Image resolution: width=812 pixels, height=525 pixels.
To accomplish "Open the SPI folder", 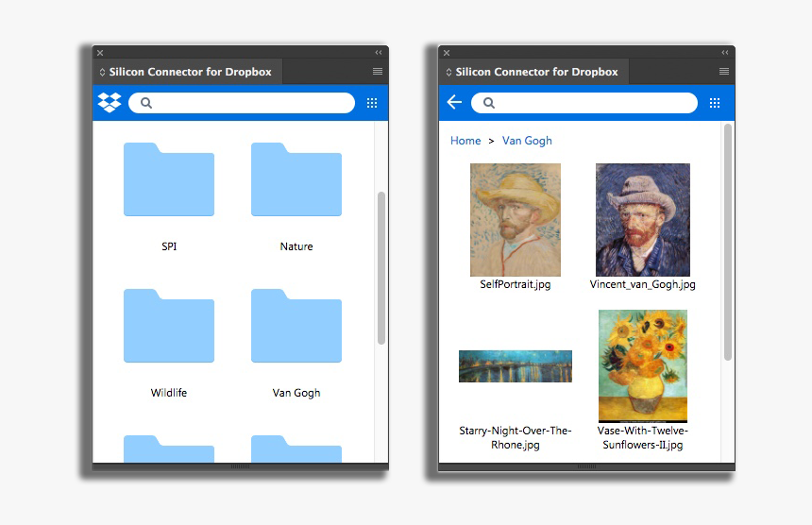I will coord(169,179).
